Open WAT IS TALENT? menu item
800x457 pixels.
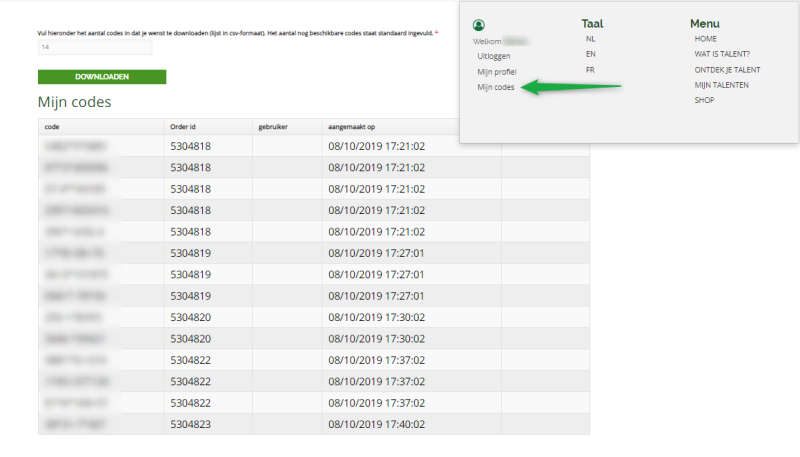pos(722,54)
